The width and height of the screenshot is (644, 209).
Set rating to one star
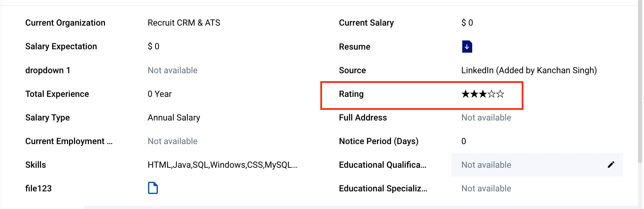click(466, 94)
